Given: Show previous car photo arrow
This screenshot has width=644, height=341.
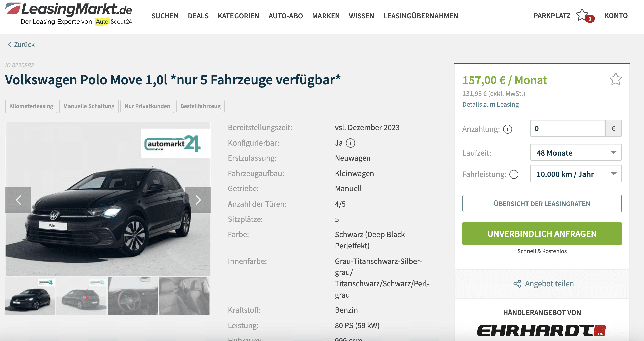Looking at the screenshot, I should (x=18, y=200).
